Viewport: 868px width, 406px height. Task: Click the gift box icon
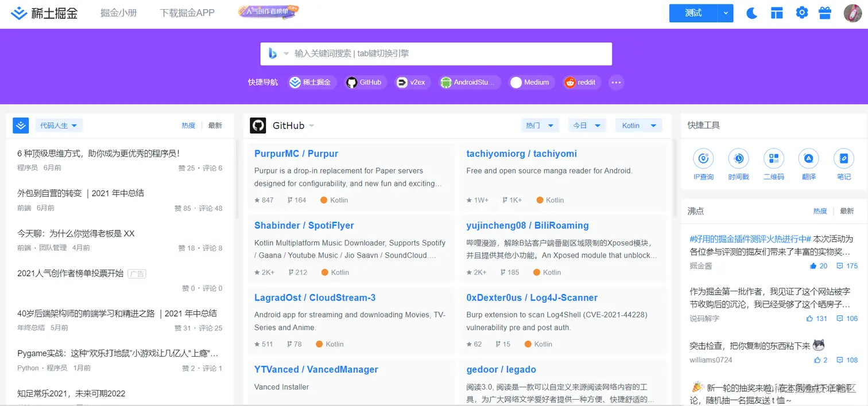(x=825, y=13)
